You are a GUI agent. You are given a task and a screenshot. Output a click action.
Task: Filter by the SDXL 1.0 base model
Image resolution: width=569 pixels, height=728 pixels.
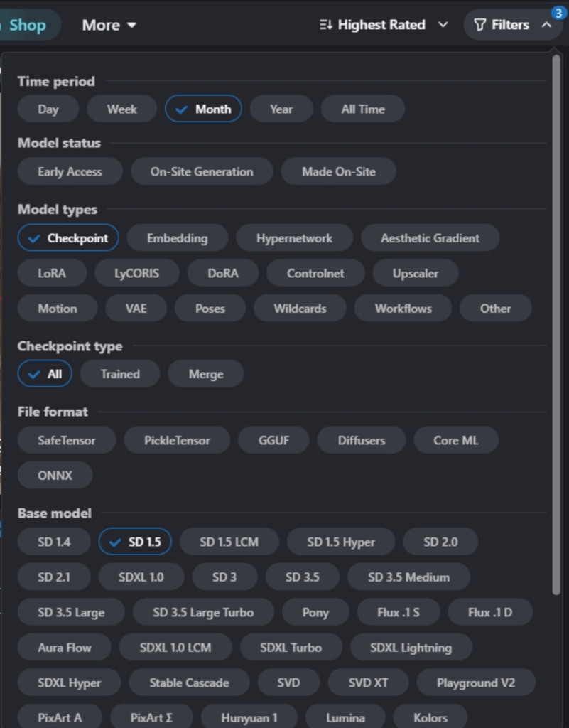click(141, 577)
